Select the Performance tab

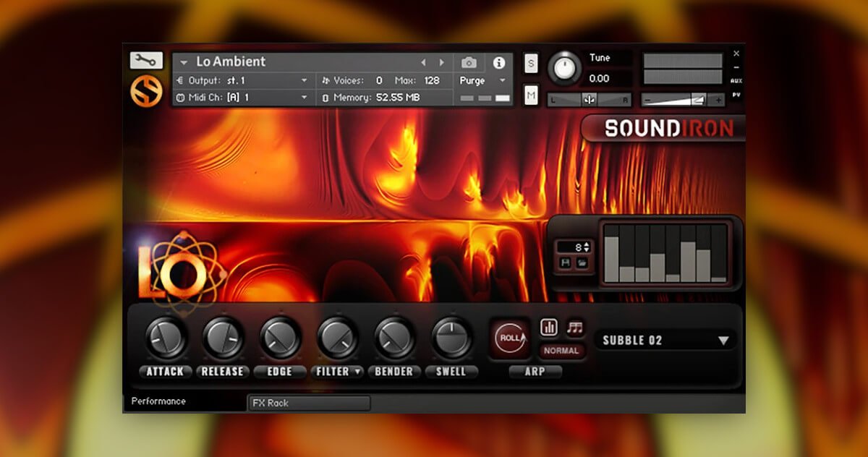tap(159, 401)
